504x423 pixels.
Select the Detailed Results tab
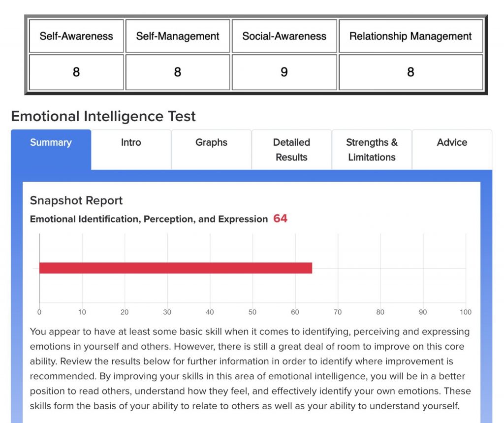291,150
